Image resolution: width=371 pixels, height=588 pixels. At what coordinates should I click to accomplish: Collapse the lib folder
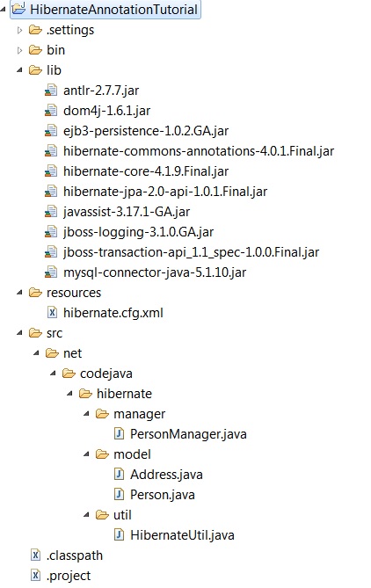20,70
